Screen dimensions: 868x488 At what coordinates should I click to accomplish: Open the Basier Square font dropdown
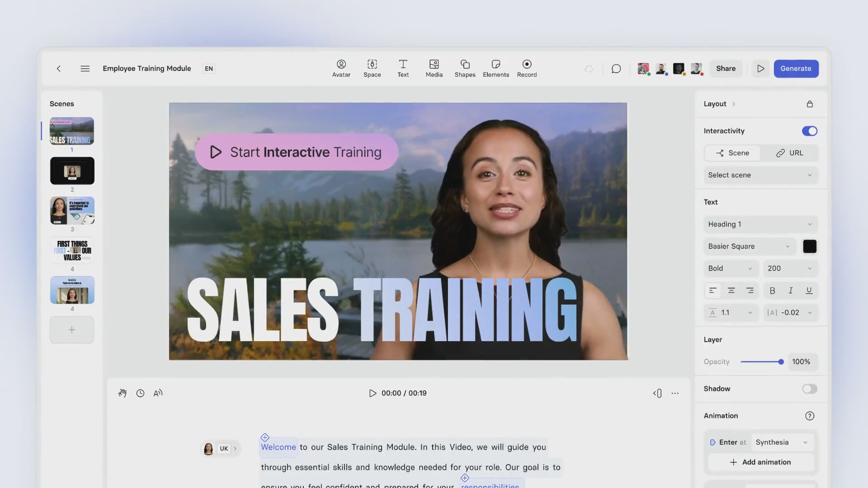[749, 246]
